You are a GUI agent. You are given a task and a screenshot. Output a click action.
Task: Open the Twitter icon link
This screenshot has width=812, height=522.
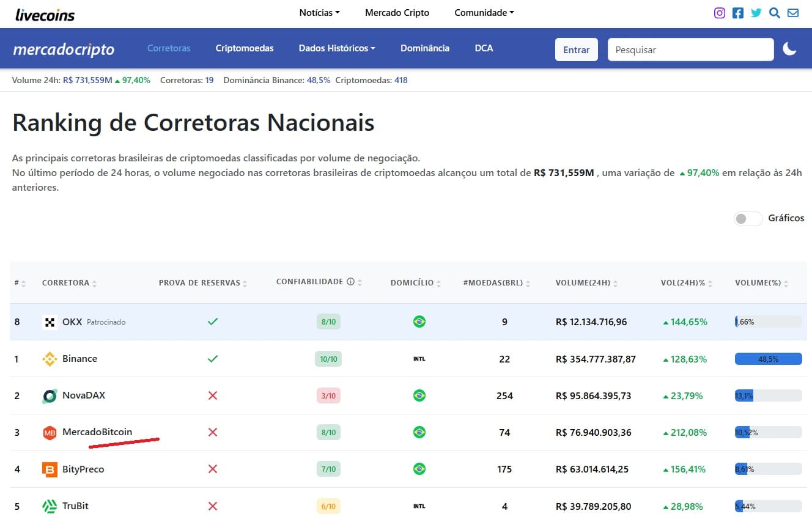tap(756, 13)
